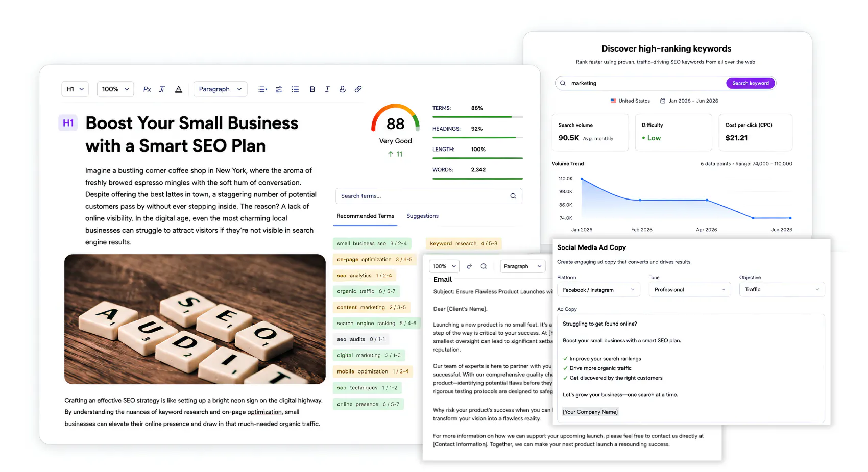Click the 'Drive more organic traffic' checkmark line
Image resolution: width=868 pixels, height=472 pixels.
tap(597, 368)
